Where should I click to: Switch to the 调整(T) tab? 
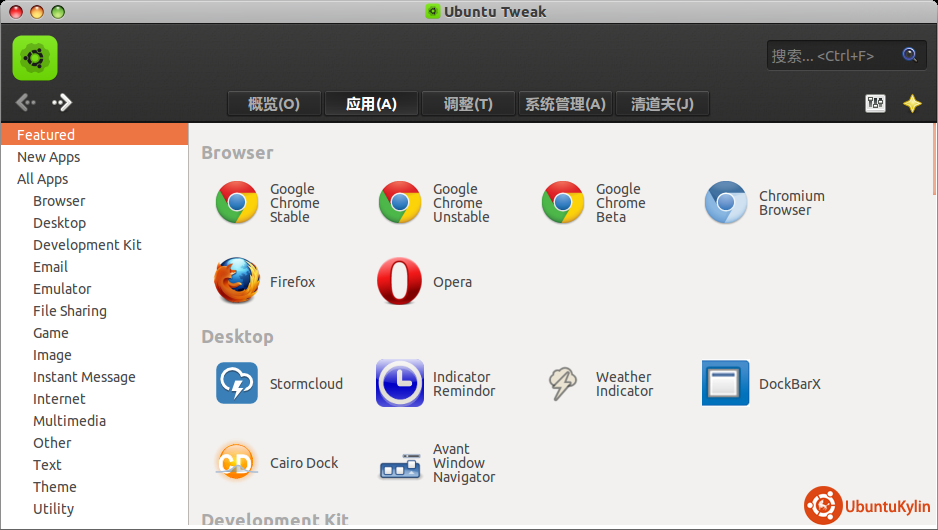(468, 104)
